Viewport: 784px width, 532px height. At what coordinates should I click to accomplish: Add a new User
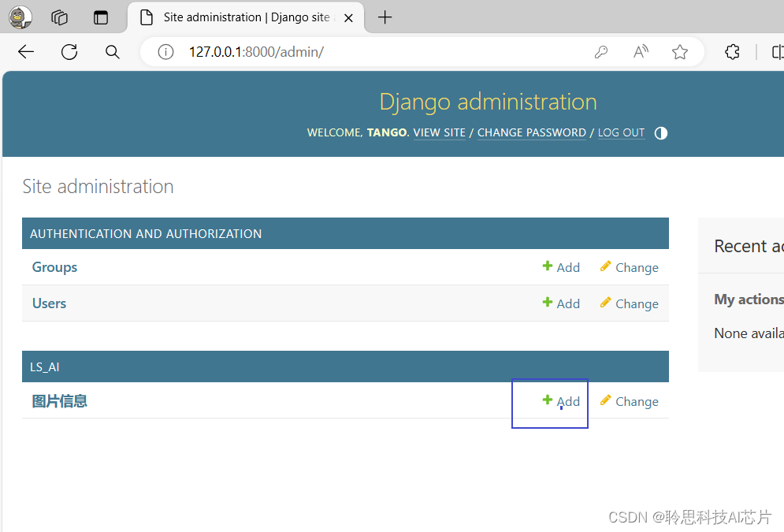[561, 303]
